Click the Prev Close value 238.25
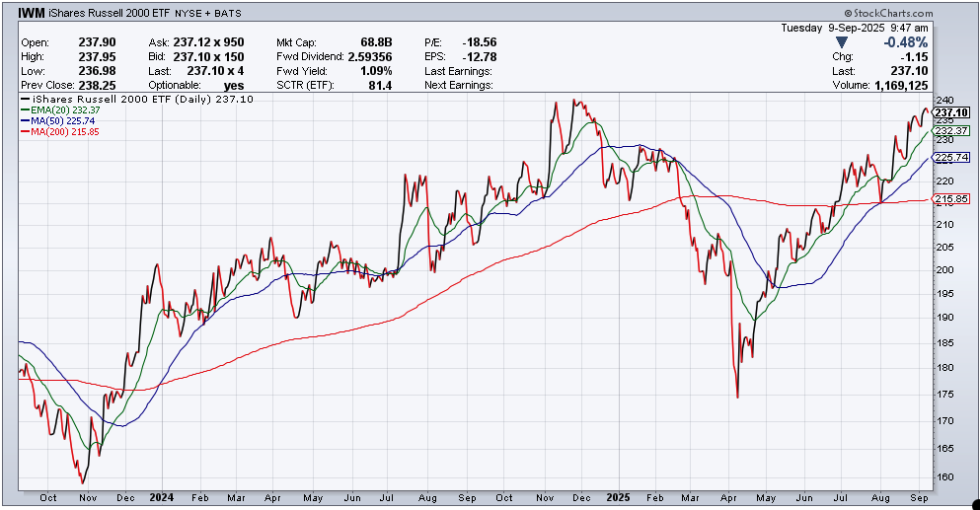 click(97, 86)
